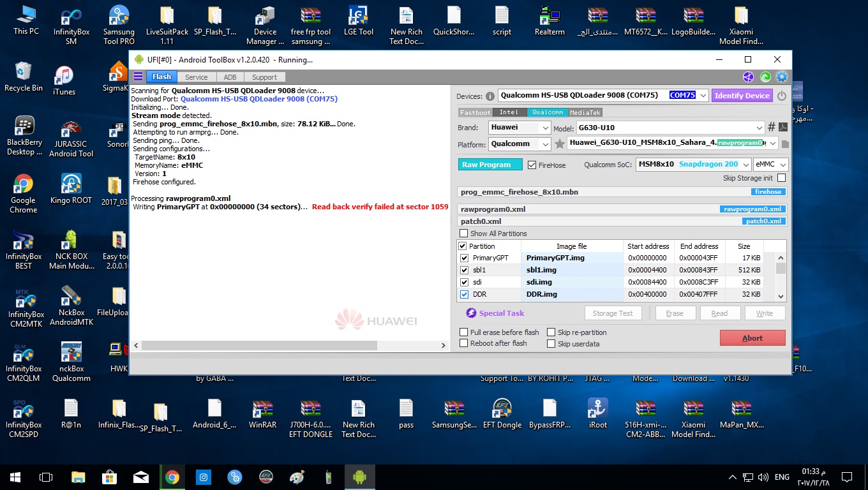Enable Full erase before flash
The width and height of the screenshot is (868, 490).
[x=464, y=332]
